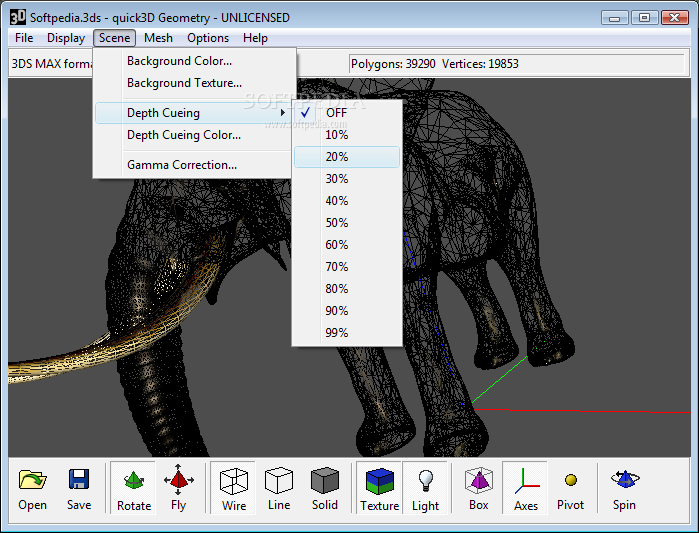
Task: Select the Fly navigation tool
Action: pyautogui.click(x=178, y=488)
